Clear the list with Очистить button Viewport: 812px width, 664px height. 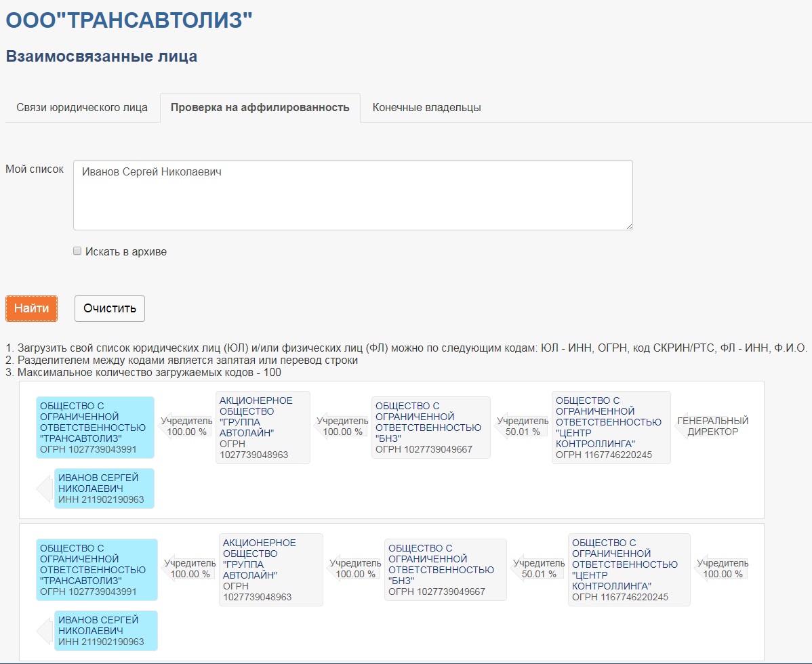click(x=110, y=308)
